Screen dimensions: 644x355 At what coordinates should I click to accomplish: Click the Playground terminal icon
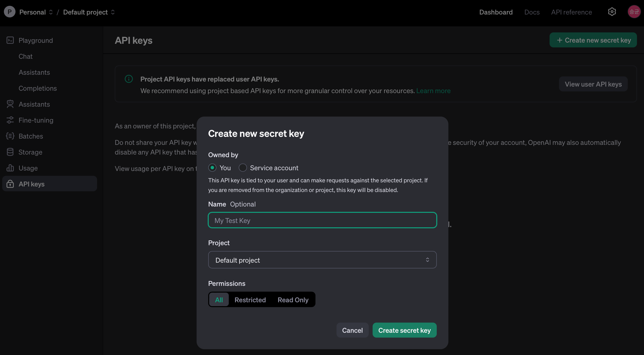[10, 40]
